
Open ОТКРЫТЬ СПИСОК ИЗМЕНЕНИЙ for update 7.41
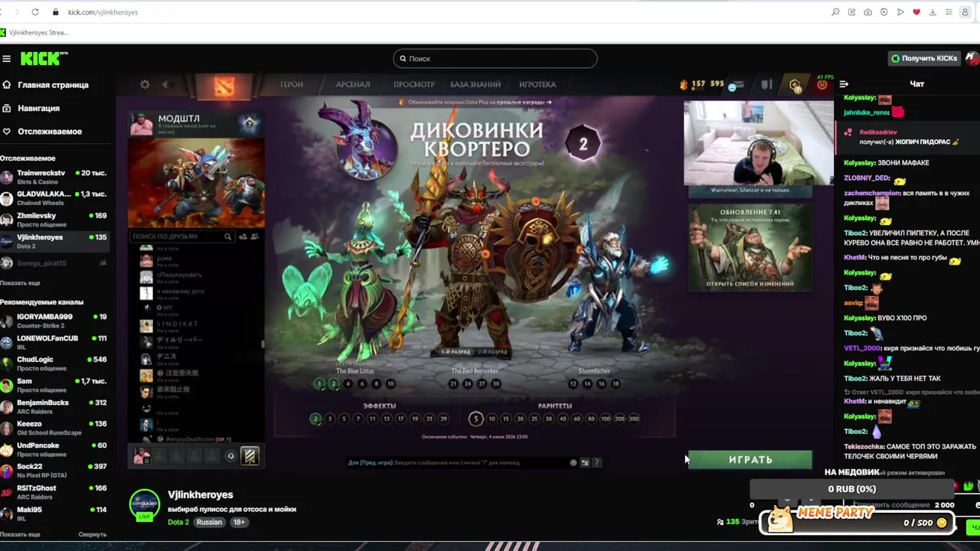coord(750,284)
